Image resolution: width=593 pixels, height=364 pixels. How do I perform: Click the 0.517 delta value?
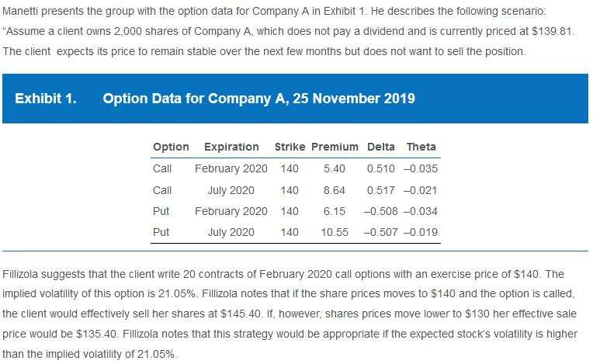[380, 190]
